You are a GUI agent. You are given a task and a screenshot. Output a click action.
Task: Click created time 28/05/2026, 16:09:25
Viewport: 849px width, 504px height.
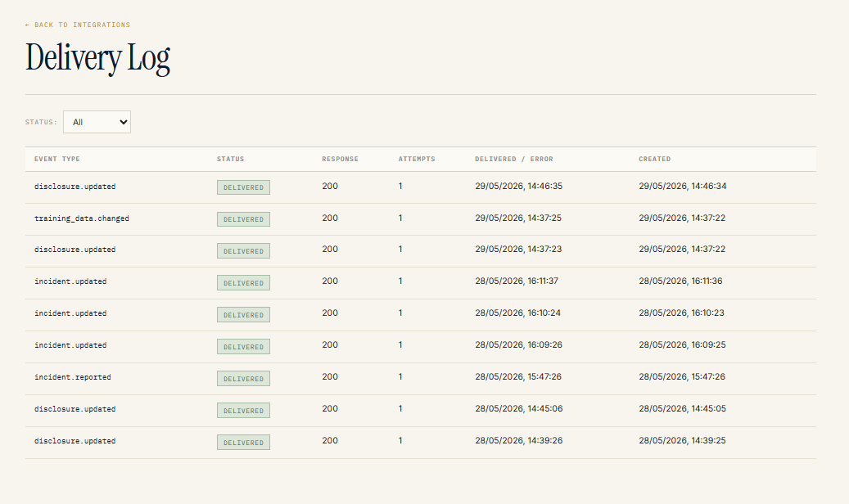682,345
